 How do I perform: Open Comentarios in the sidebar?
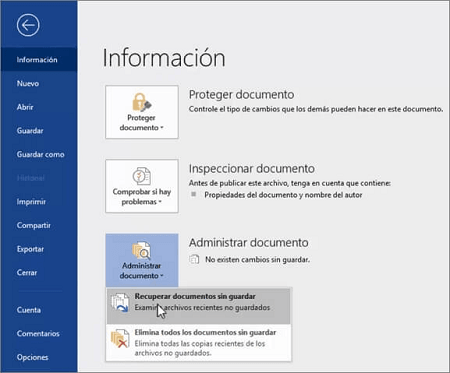pos(39,334)
